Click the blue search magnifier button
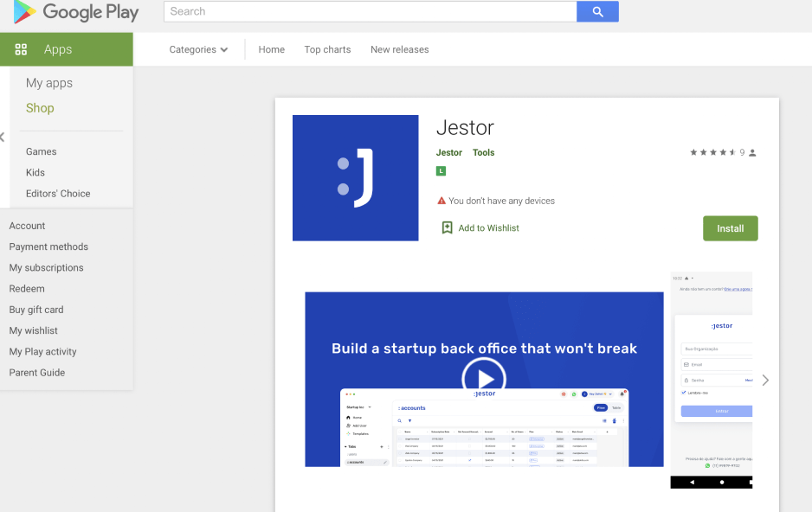This screenshot has width=812, height=512. (597, 11)
